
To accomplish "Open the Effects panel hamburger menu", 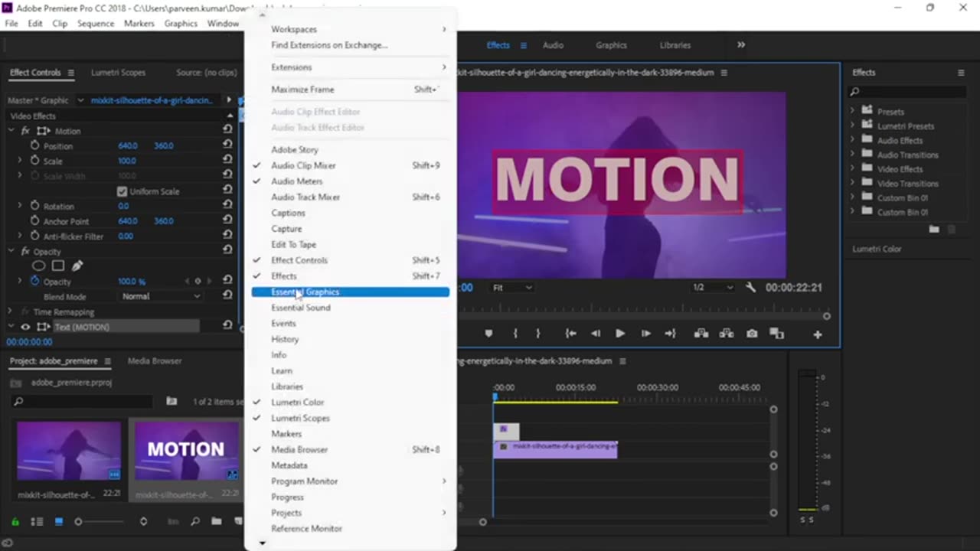I will (961, 73).
